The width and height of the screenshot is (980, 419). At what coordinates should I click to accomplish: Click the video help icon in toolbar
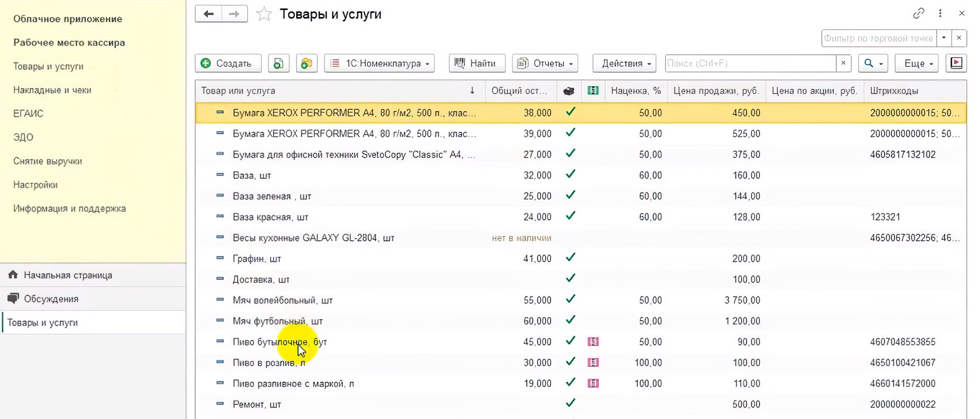coord(956,63)
